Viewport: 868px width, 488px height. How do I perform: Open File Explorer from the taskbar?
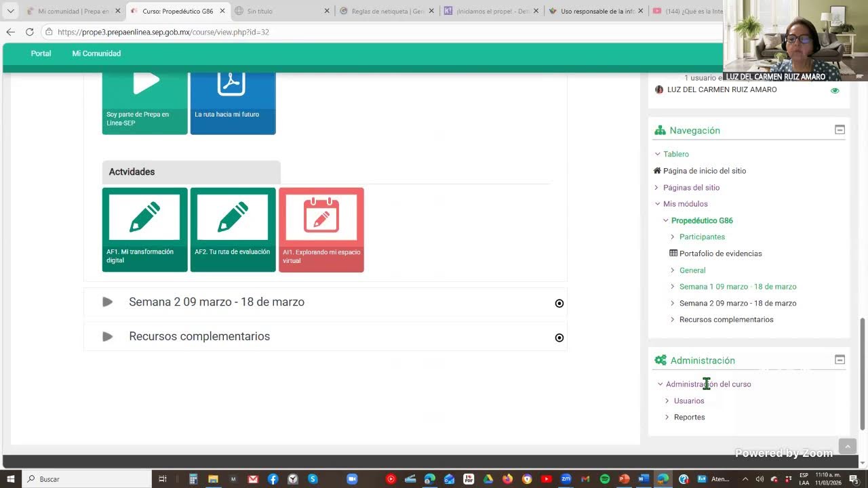tap(213, 479)
